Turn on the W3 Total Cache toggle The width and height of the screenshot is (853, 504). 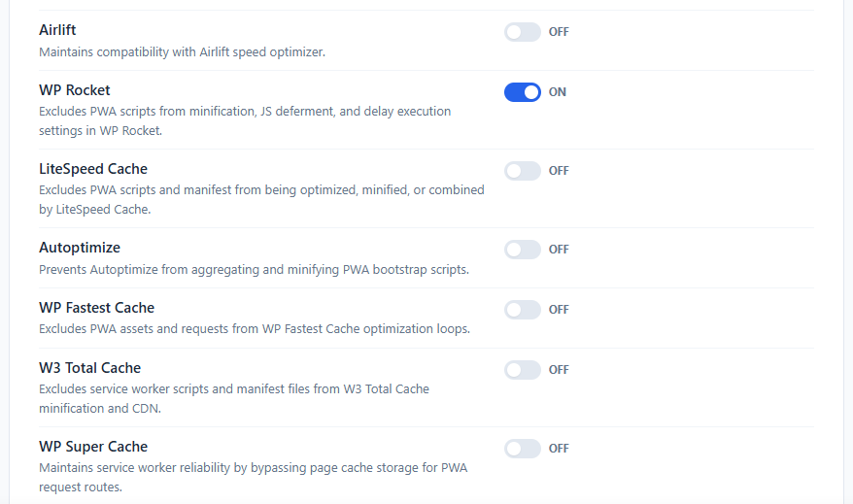tap(523, 370)
